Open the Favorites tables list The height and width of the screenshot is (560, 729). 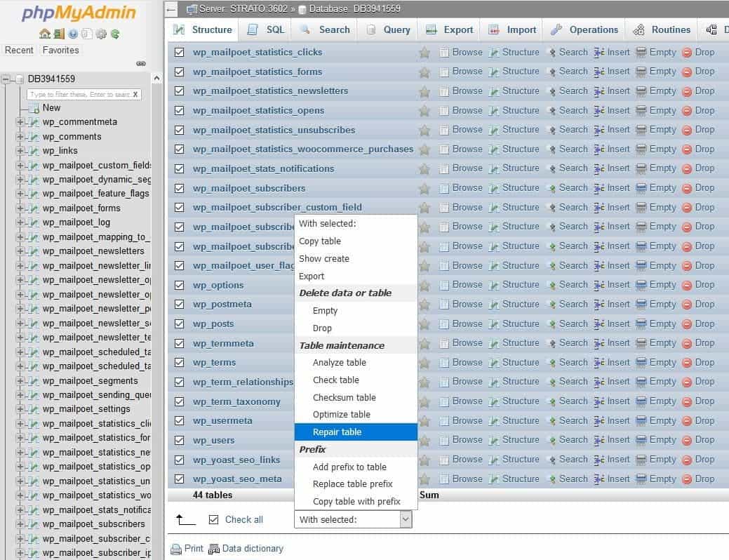60,51
